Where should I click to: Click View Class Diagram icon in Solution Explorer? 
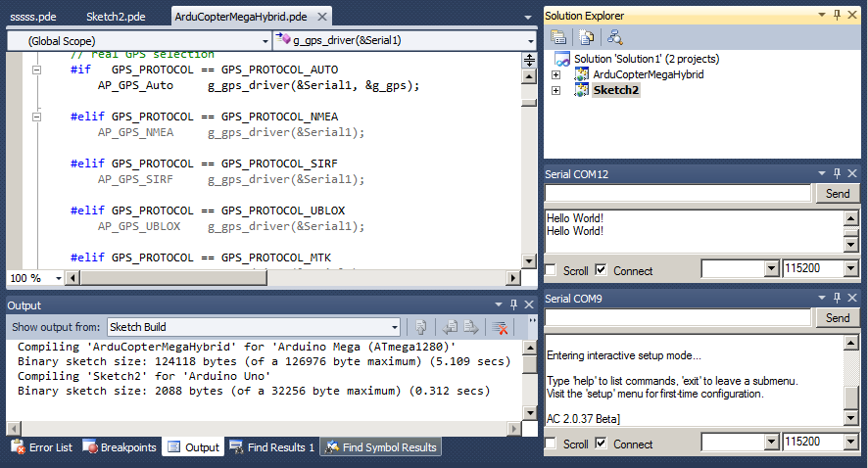coord(614,37)
